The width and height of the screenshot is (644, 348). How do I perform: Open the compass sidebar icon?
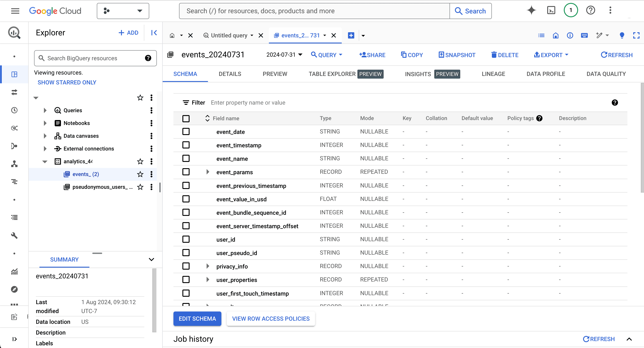(x=14, y=289)
